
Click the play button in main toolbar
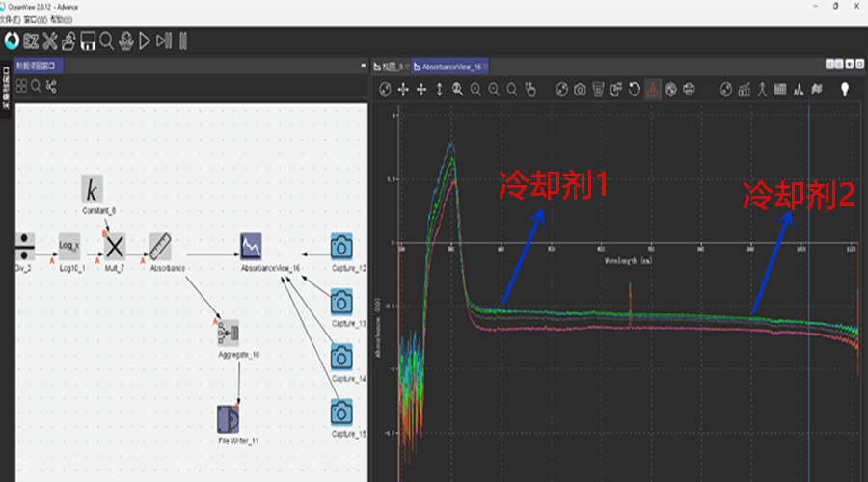click(x=145, y=40)
